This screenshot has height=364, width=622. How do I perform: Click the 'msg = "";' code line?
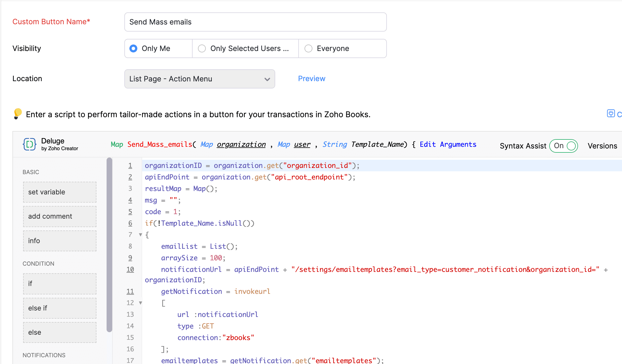click(x=163, y=200)
